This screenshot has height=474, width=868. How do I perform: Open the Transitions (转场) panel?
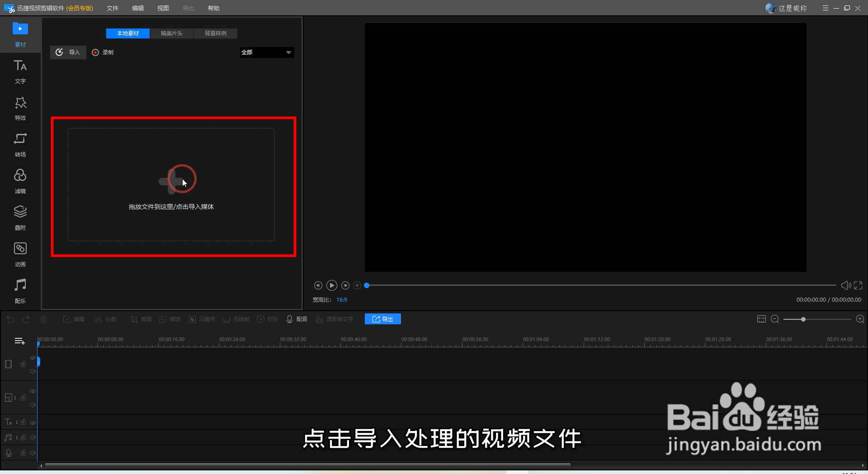click(x=20, y=144)
